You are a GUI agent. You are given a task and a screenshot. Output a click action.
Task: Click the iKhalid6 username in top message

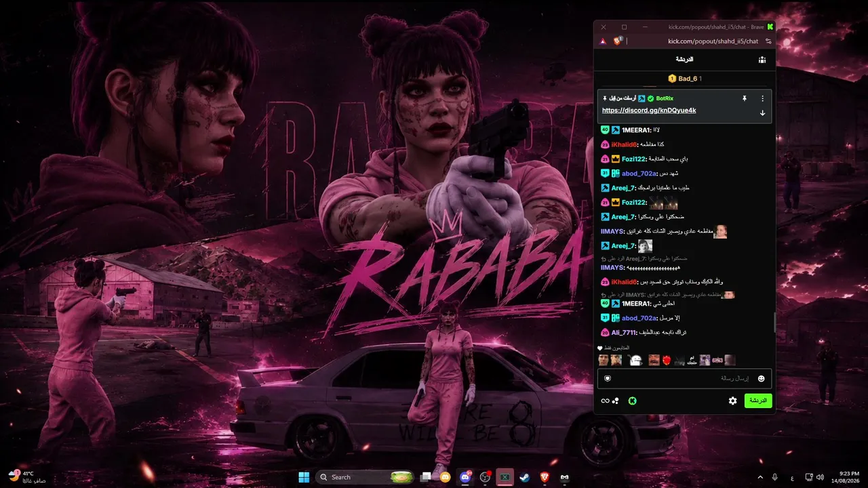tap(625, 144)
